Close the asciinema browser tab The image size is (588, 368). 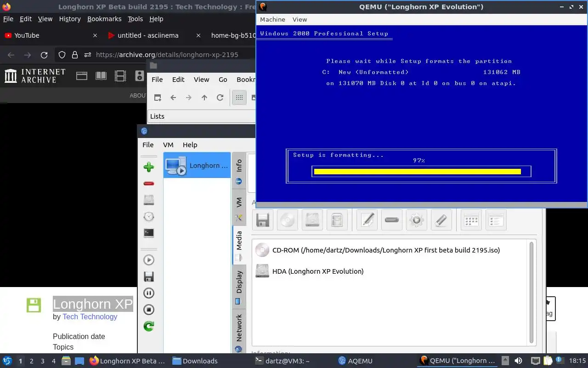[x=198, y=35]
